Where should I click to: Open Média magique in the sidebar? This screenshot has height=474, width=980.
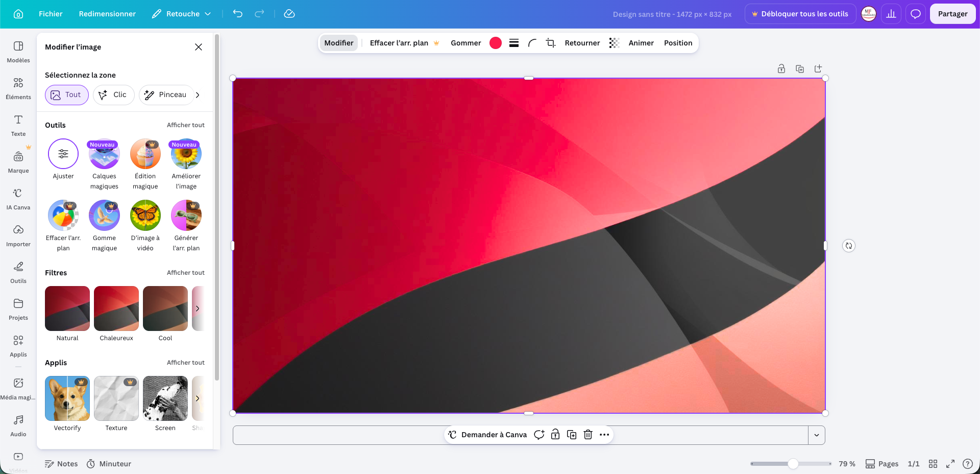[18, 389]
